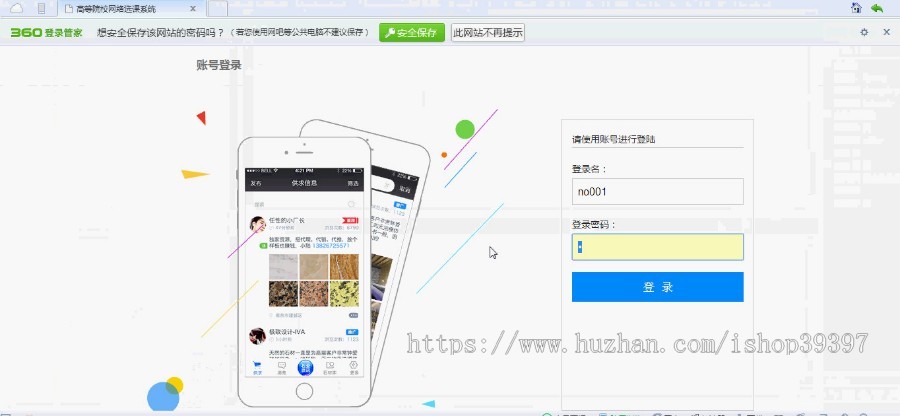Viewport: 900px width, 416px height.
Task: Click the 请使用账号进行登陆 text
Action: 614,139
